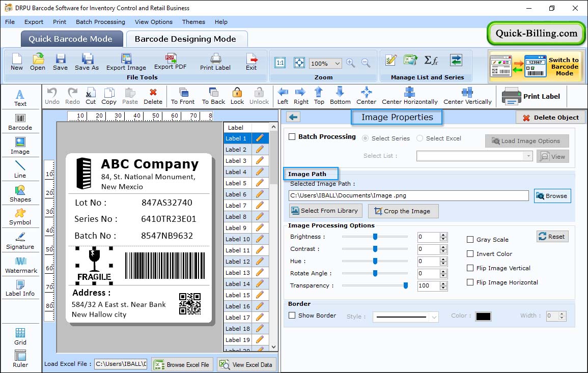Open the View Options menu
The height and width of the screenshot is (373, 588).
tap(154, 22)
